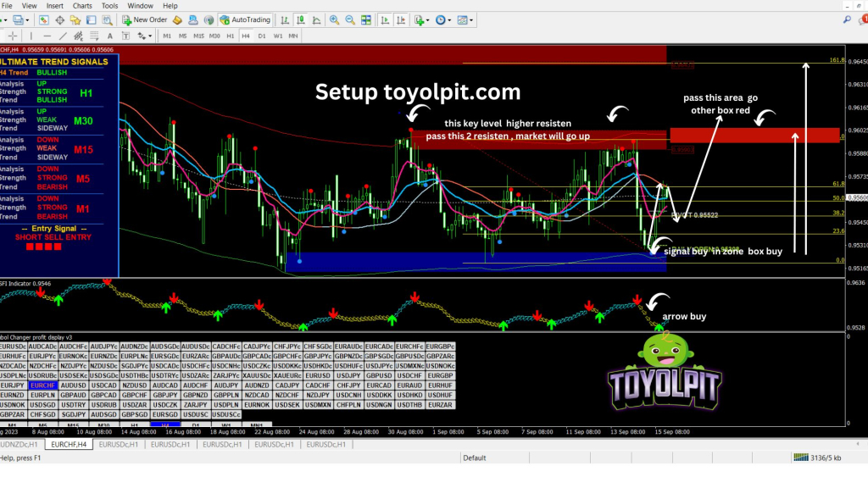Zoom in on the chart
868x488 pixels.
(x=334, y=19)
